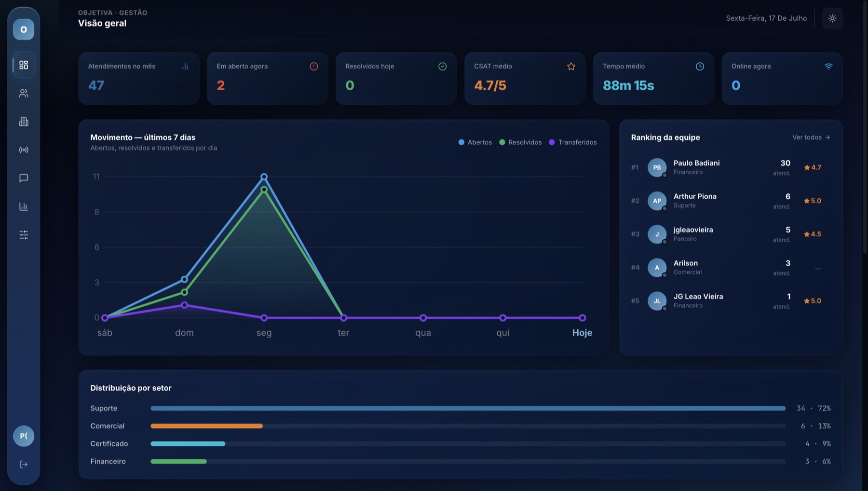Click the 4.7/5 CSAT value
Image resolution: width=868 pixels, height=491 pixels.
490,85
